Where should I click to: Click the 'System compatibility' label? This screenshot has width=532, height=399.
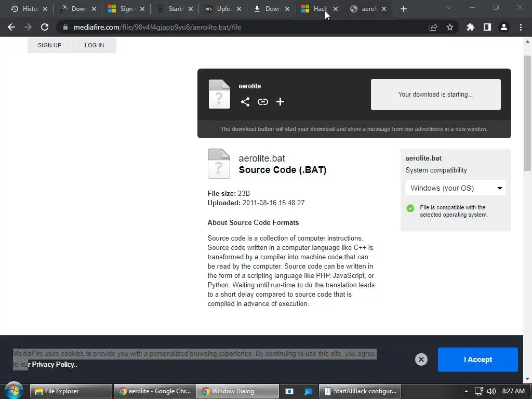tap(436, 170)
